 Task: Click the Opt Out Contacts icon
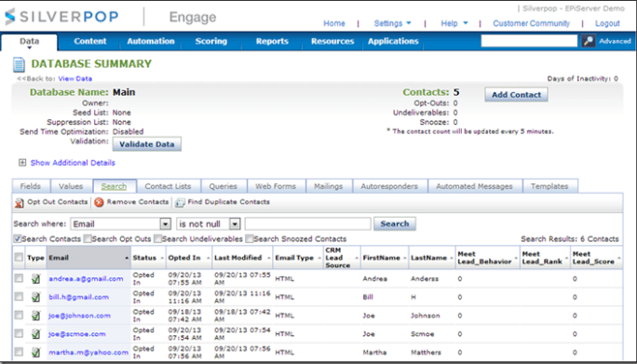click(20, 202)
